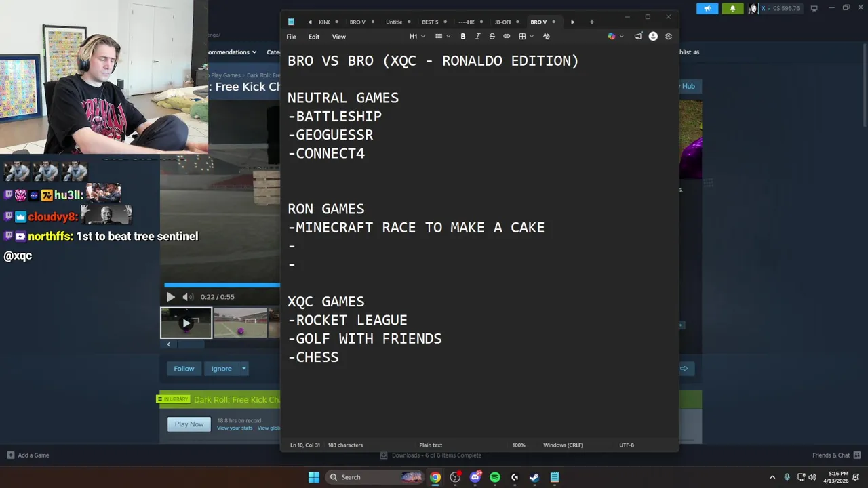Expand Ignore options dropdown arrow in Steam

244,369
